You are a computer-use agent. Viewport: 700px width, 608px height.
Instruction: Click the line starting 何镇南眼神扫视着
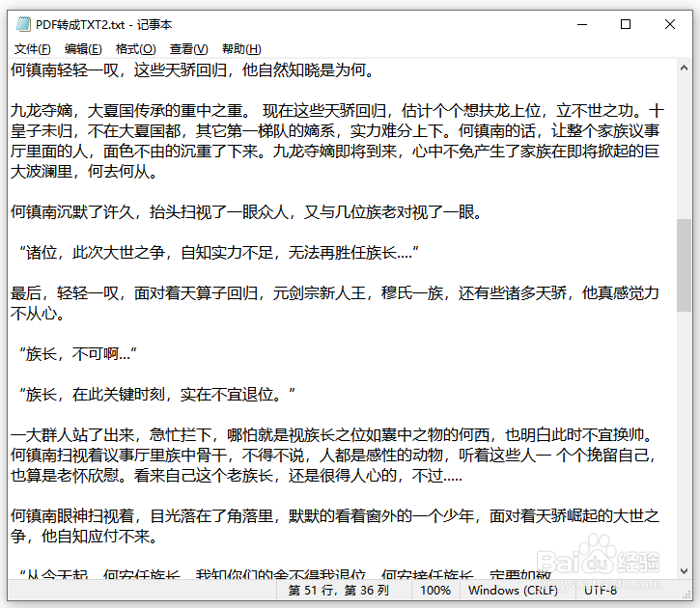point(335,516)
